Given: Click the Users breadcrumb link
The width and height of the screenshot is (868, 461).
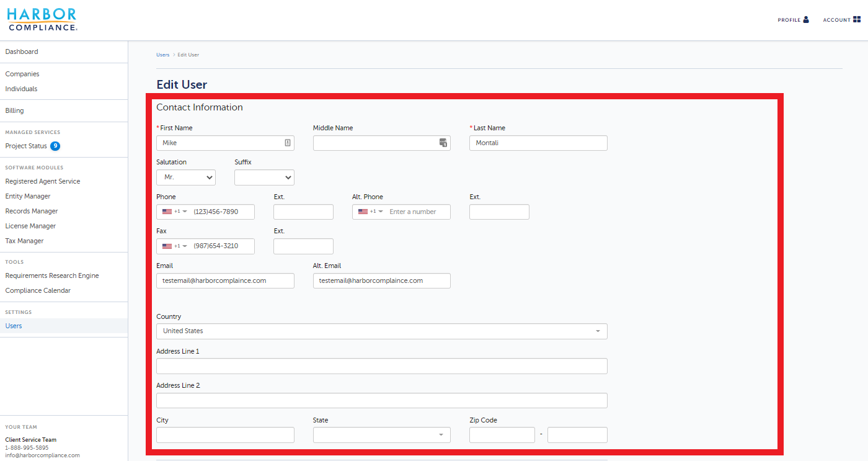Looking at the screenshot, I should 162,55.
